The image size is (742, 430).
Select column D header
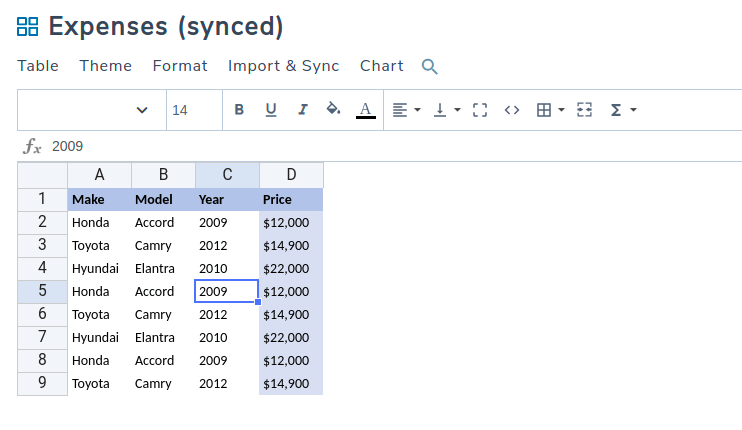point(291,175)
